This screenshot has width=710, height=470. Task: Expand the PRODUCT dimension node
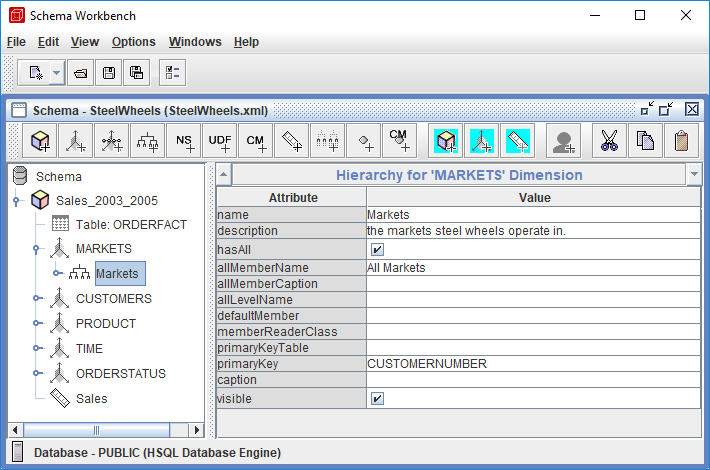click(x=37, y=323)
